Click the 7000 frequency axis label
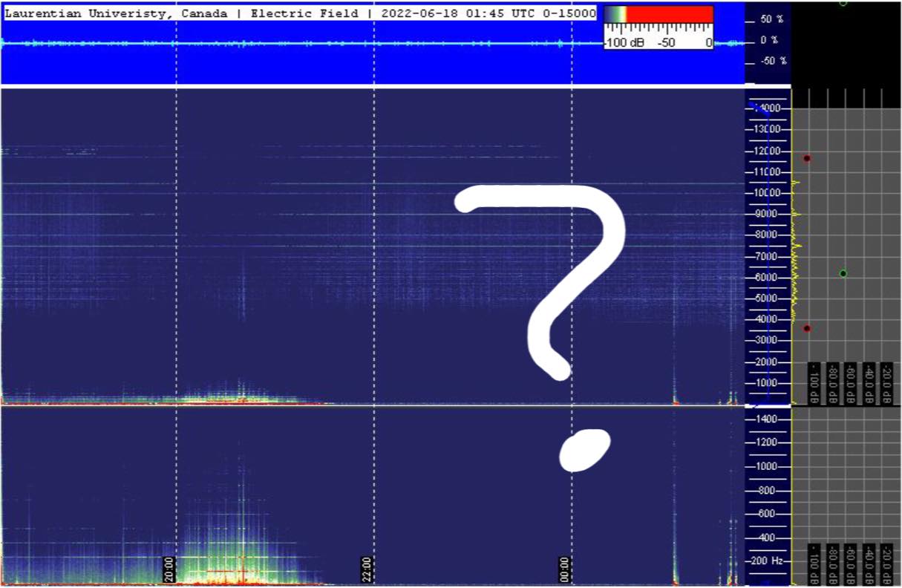 [768, 256]
